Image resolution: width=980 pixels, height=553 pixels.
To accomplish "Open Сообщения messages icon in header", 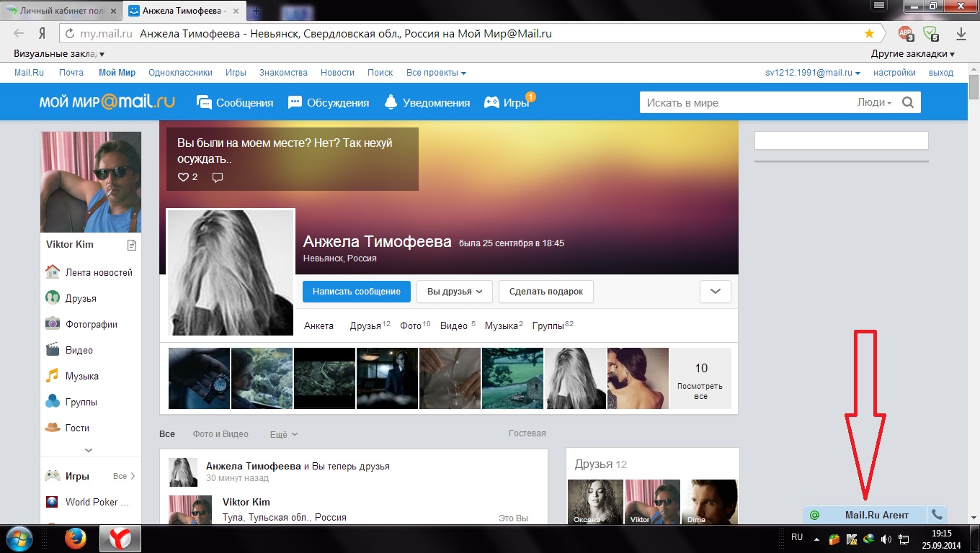I will [x=204, y=102].
